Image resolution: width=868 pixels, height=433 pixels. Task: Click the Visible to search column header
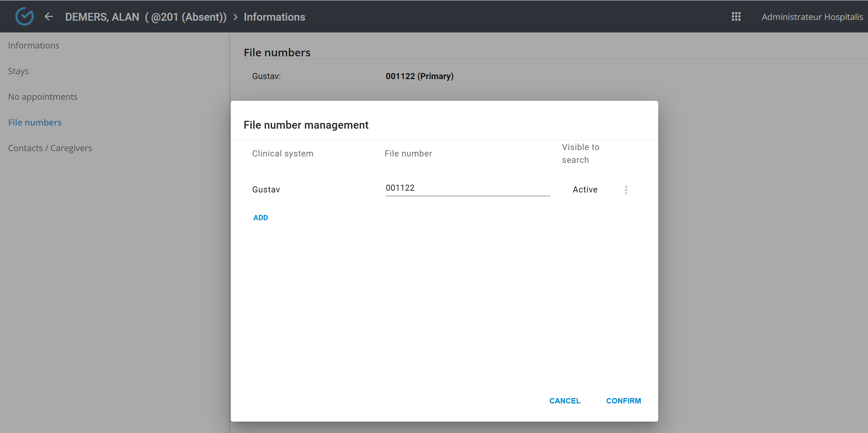[x=580, y=154]
